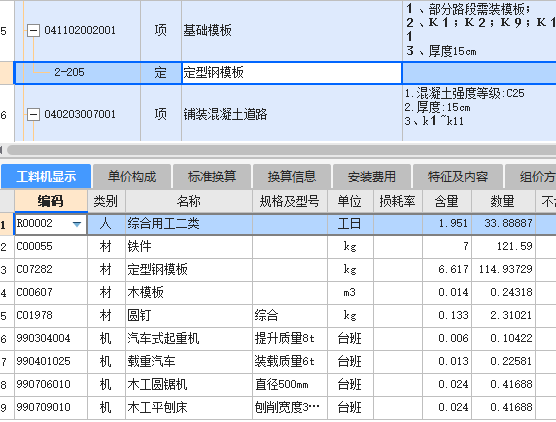Click the 直径500mm specification cell
556x422 pixels.
click(290, 385)
